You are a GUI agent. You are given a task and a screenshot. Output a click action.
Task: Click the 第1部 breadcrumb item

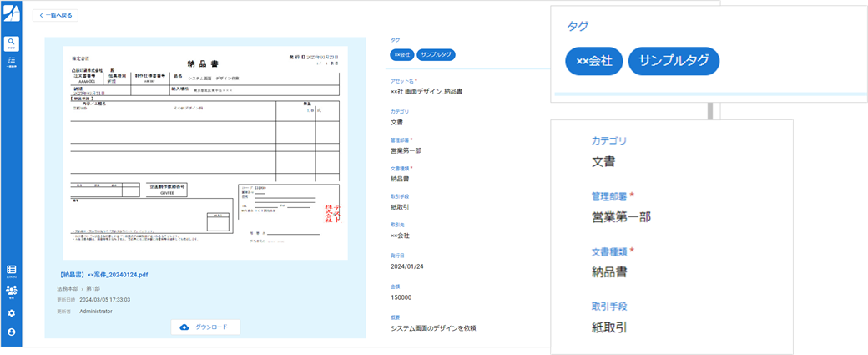[x=91, y=287]
